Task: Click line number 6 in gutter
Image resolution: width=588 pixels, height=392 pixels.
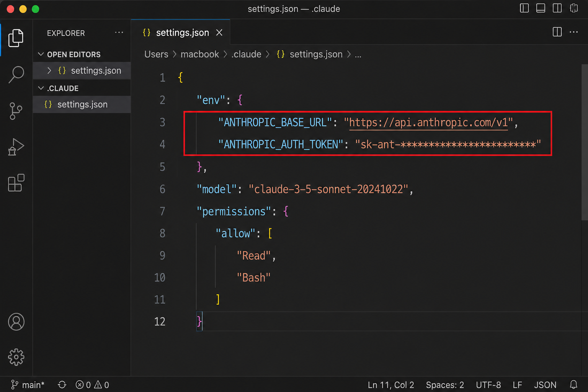Action: pos(162,189)
